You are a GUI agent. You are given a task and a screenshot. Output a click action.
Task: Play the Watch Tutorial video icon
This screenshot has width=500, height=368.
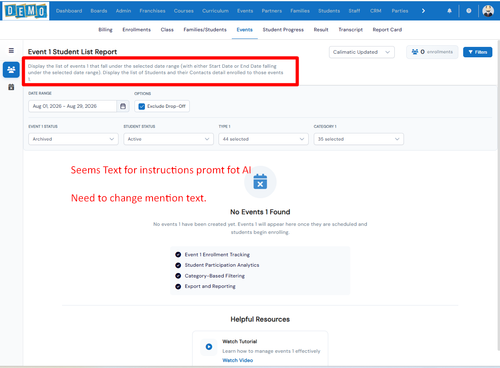209,347
